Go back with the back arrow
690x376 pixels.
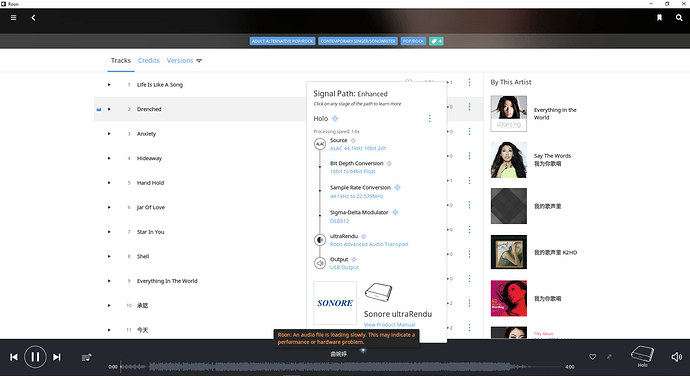pos(33,18)
